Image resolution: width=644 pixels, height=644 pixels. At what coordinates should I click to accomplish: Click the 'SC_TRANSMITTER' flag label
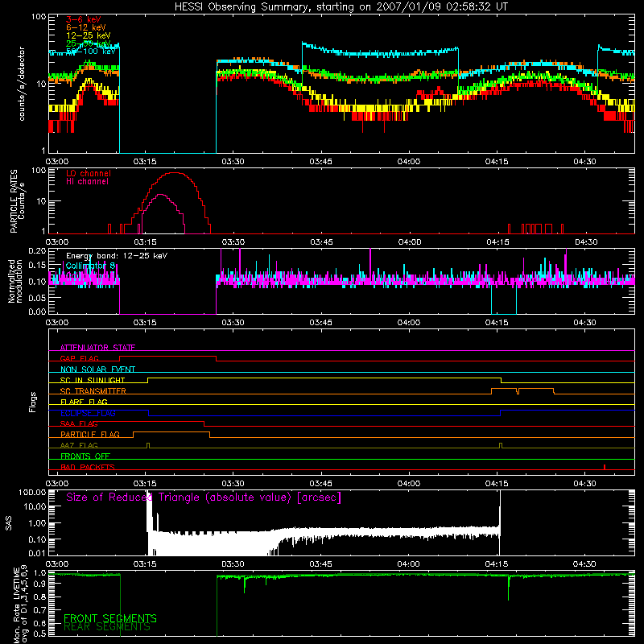point(93,391)
